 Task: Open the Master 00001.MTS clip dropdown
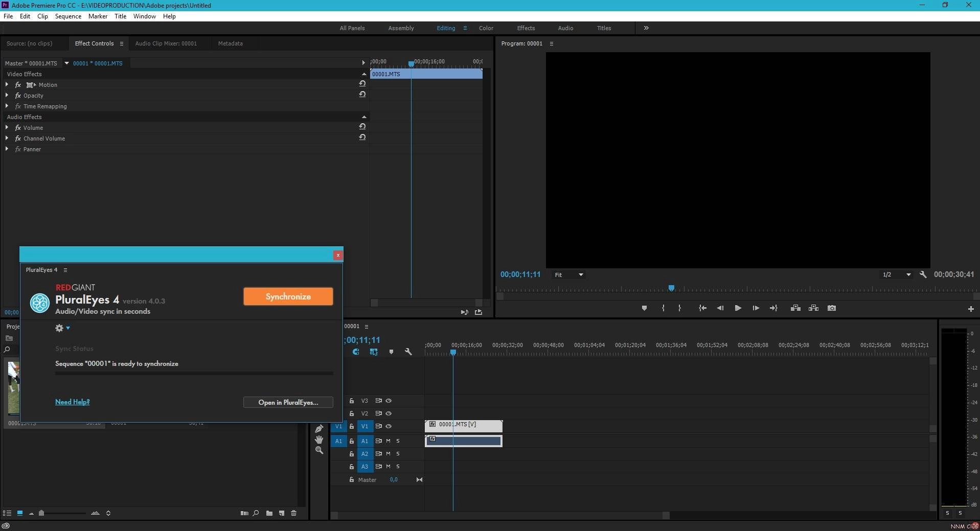point(66,63)
